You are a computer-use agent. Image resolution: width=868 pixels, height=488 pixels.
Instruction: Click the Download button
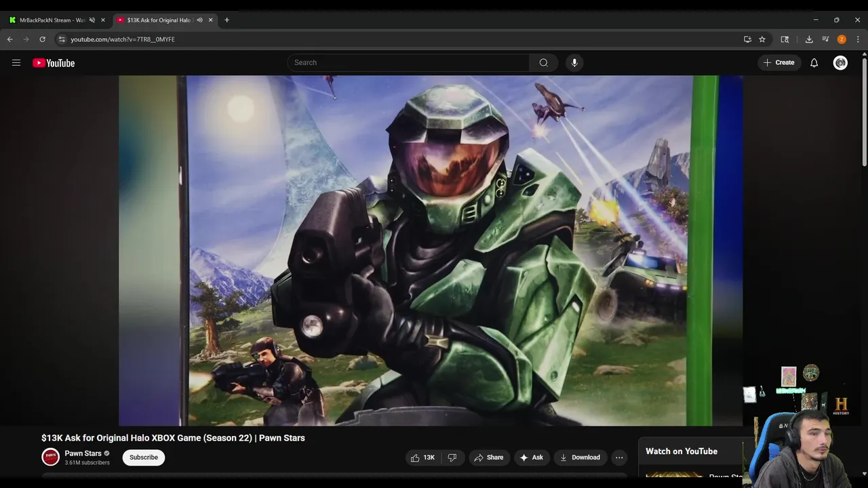point(580,457)
